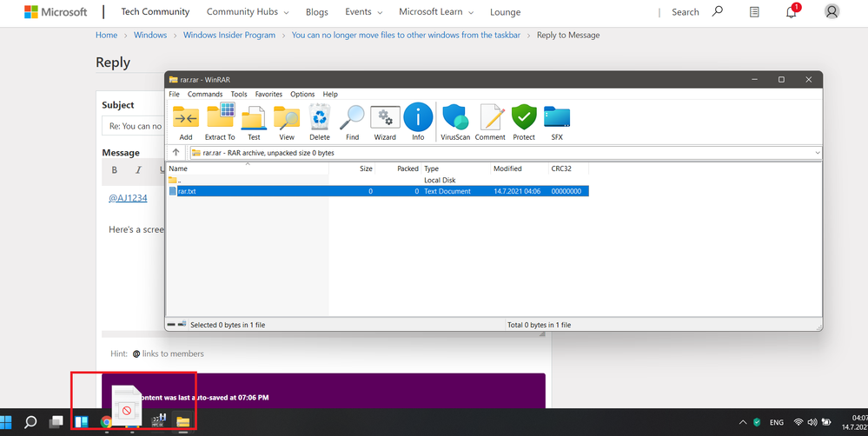The height and width of the screenshot is (436, 868).
Task: Select the rar.txt file row
Action: [x=378, y=191]
